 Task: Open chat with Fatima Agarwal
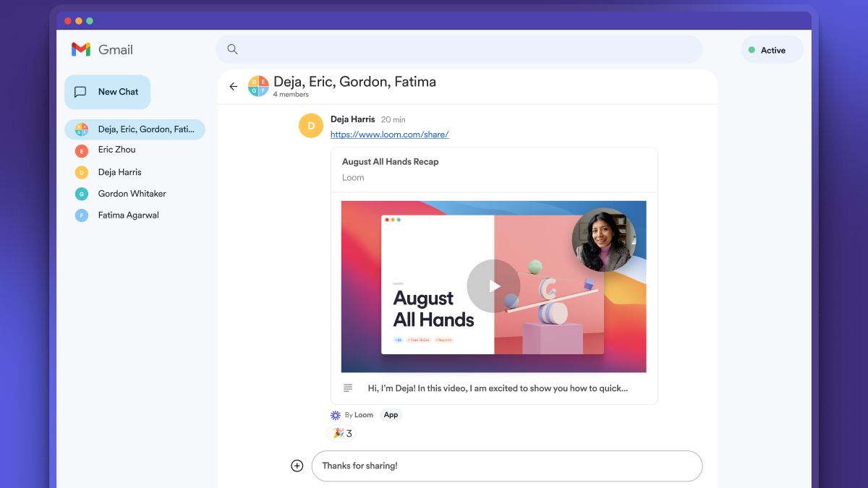[128, 215]
